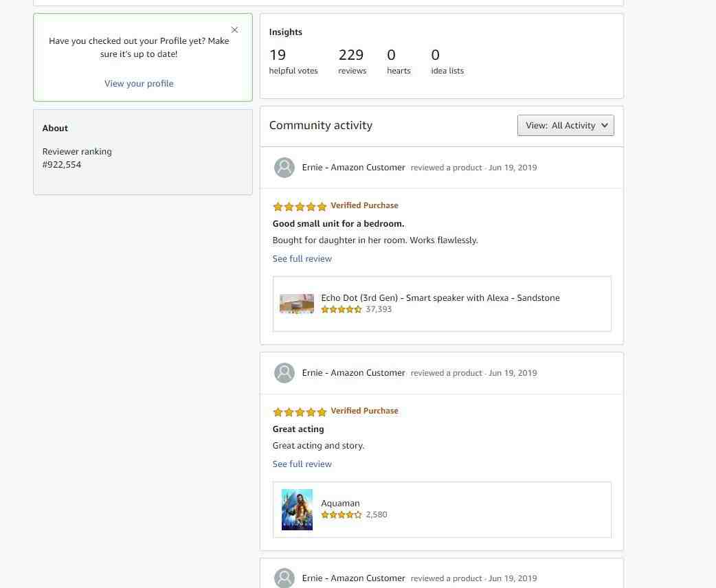
Task: Click five-star rating on Great acting review
Action: [x=300, y=411]
